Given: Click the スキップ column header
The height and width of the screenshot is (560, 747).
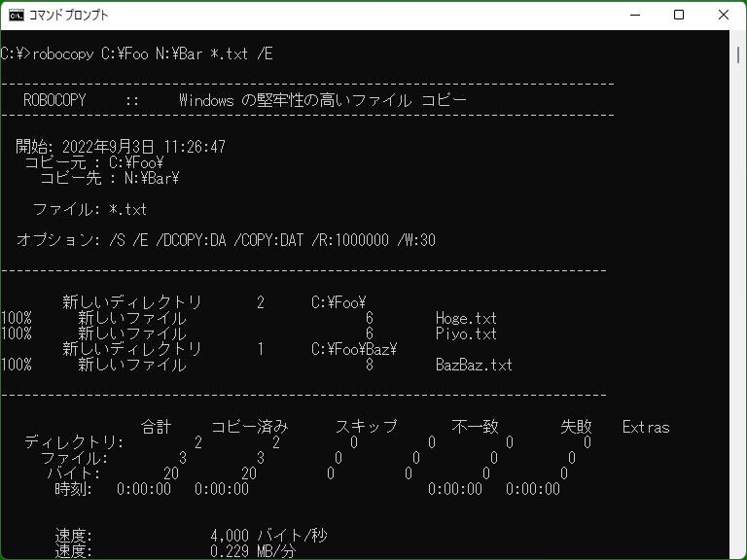Looking at the screenshot, I should pyautogui.click(x=367, y=427).
